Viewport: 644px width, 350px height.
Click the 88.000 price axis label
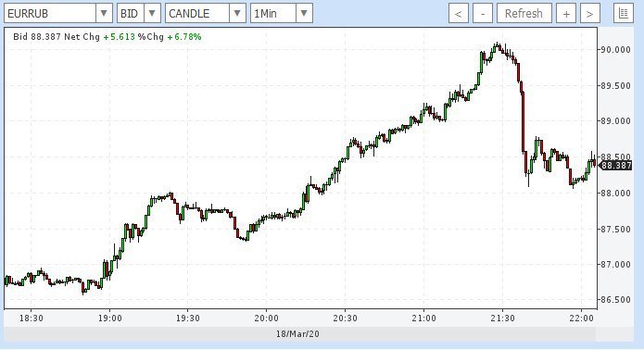point(615,193)
